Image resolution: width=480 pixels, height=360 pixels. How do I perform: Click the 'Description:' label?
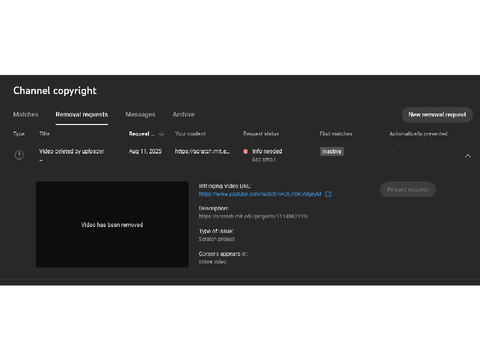(x=213, y=208)
